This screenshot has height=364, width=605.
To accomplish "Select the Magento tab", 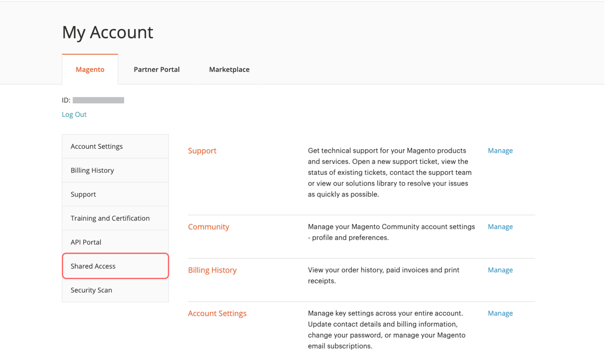I will pyautogui.click(x=90, y=70).
